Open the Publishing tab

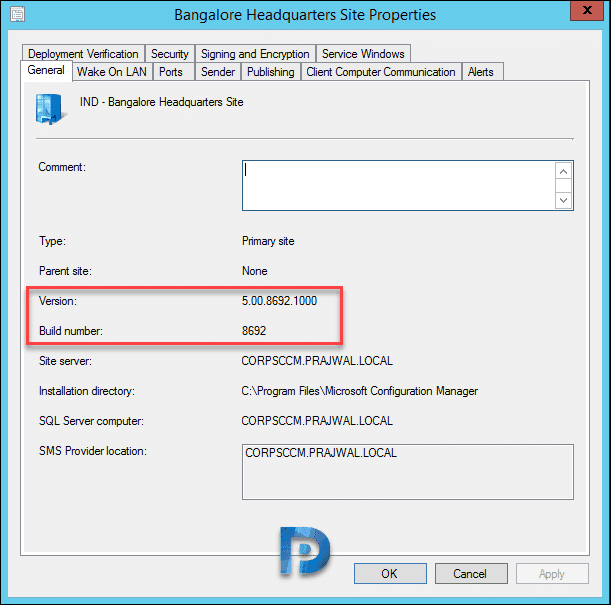point(271,72)
